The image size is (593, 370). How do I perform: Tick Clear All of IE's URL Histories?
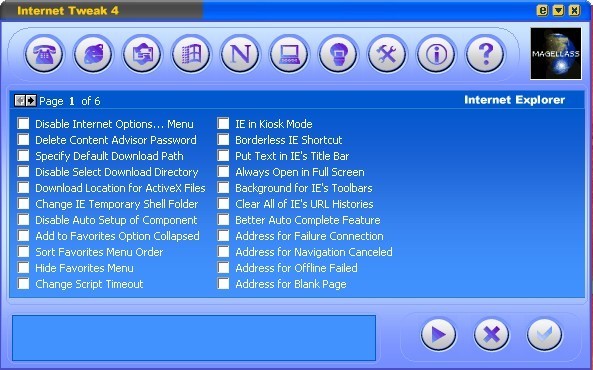click(223, 204)
